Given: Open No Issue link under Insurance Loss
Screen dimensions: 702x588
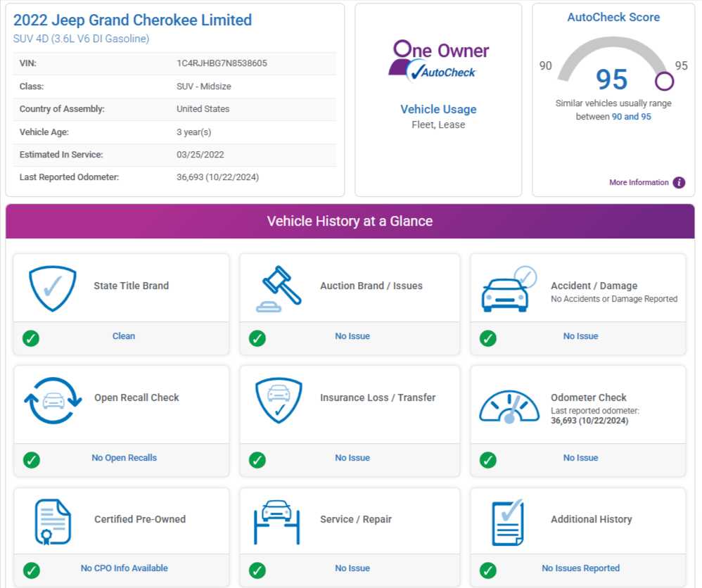Looking at the screenshot, I should (x=352, y=458).
